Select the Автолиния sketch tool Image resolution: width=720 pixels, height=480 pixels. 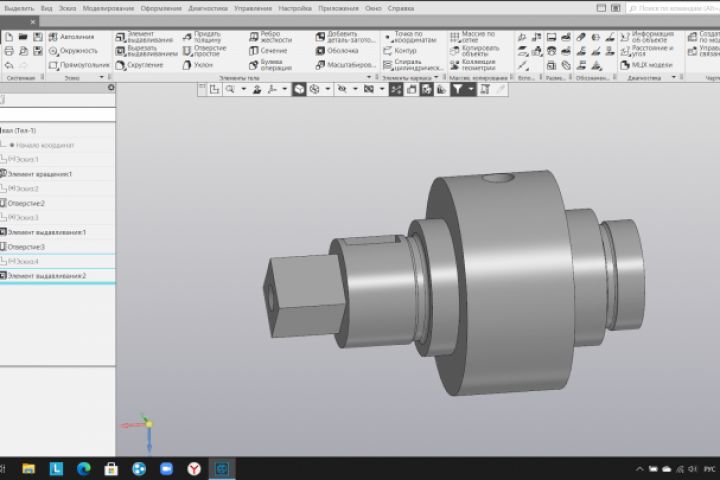coord(71,37)
